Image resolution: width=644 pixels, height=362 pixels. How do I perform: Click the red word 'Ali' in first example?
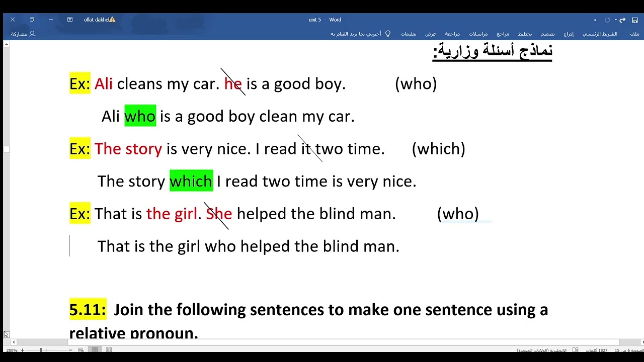103,83
